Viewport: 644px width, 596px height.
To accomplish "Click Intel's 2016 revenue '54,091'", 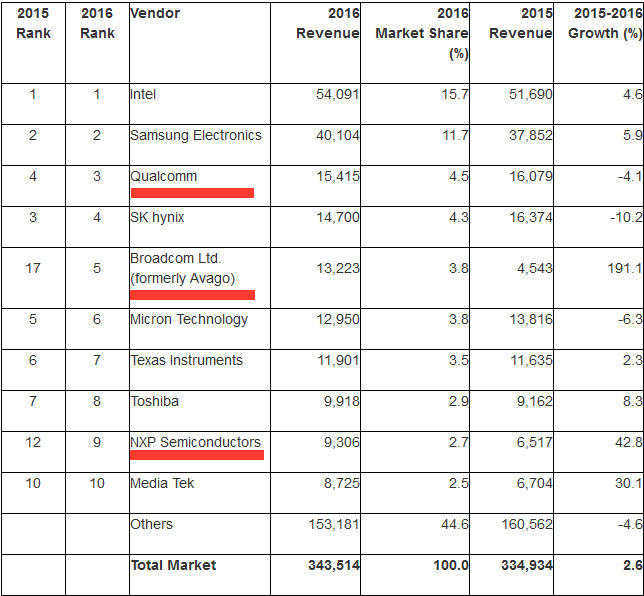I will (x=338, y=94).
